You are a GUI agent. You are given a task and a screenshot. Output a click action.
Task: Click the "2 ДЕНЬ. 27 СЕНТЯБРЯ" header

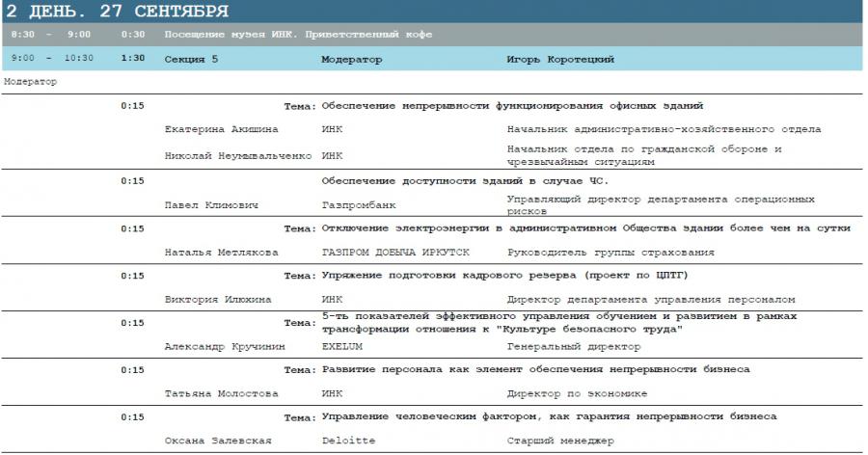117,12
